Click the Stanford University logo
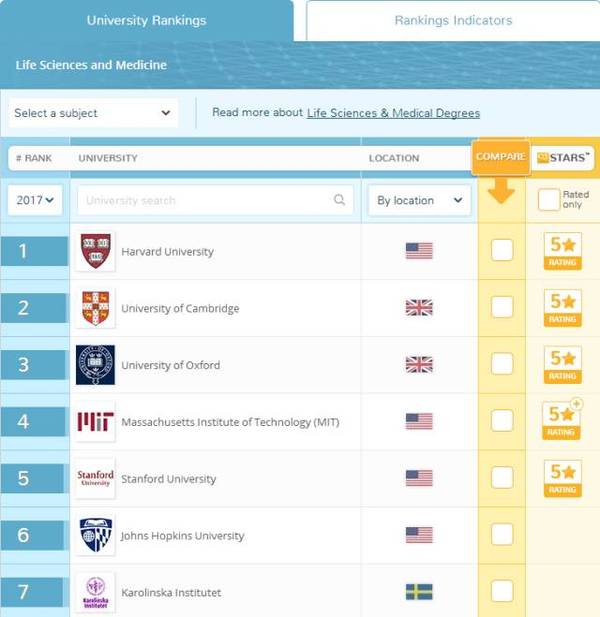The image size is (600, 617). [96, 478]
